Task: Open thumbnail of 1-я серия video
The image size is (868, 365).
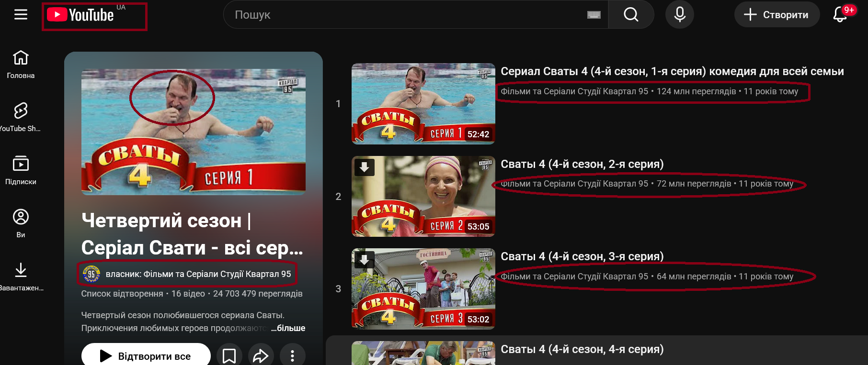Action: click(x=423, y=104)
